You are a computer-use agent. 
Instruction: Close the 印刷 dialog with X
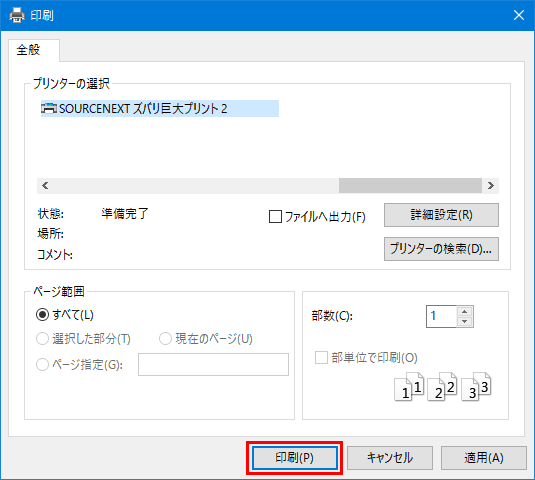point(519,15)
